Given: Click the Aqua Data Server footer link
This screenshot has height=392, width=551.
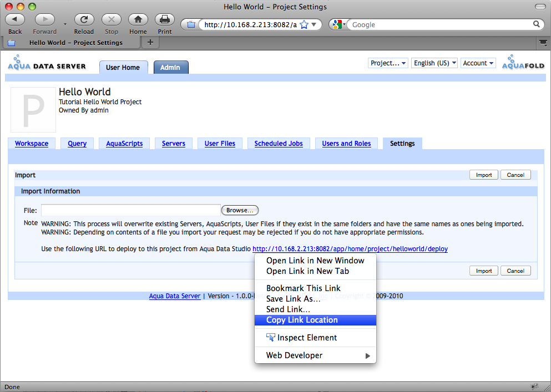Looking at the screenshot, I should coord(175,296).
